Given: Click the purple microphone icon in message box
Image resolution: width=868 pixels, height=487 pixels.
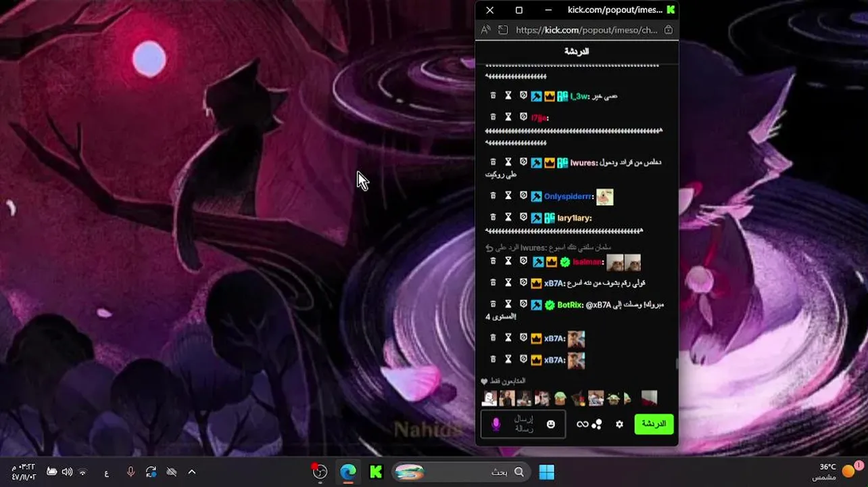Looking at the screenshot, I should [496, 424].
